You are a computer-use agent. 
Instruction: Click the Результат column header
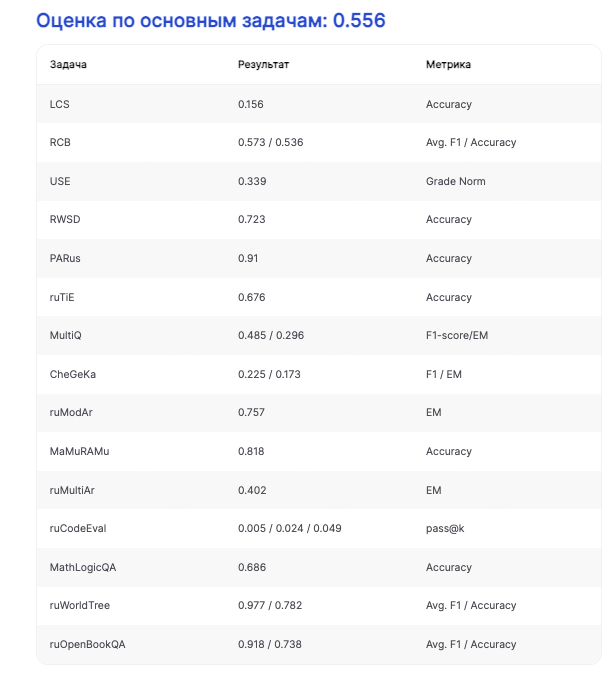263,65
